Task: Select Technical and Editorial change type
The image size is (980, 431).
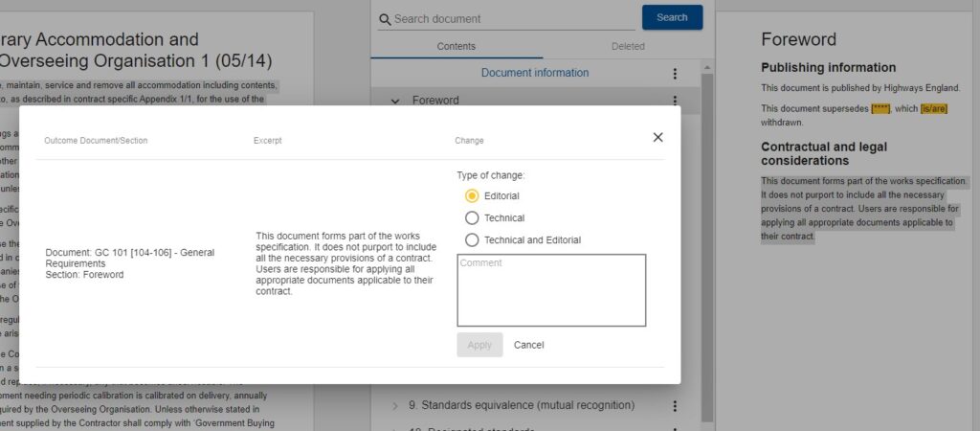Action: click(x=472, y=240)
